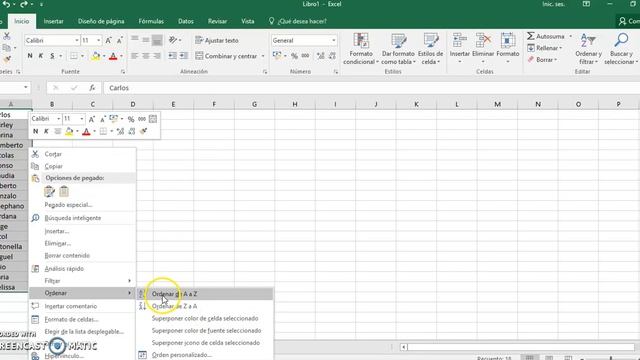Click thousands separator (000) in ribbon
Screen dimensions: 640x360
(305, 56)
